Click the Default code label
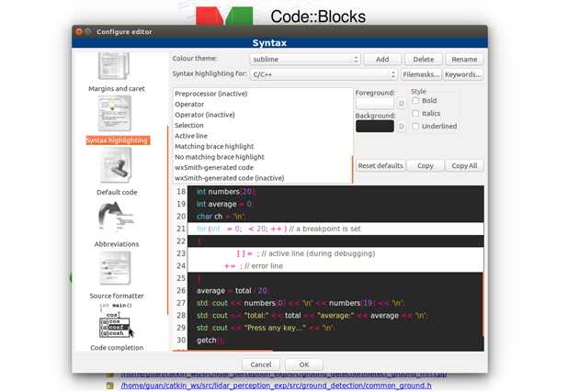 click(117, 192)
